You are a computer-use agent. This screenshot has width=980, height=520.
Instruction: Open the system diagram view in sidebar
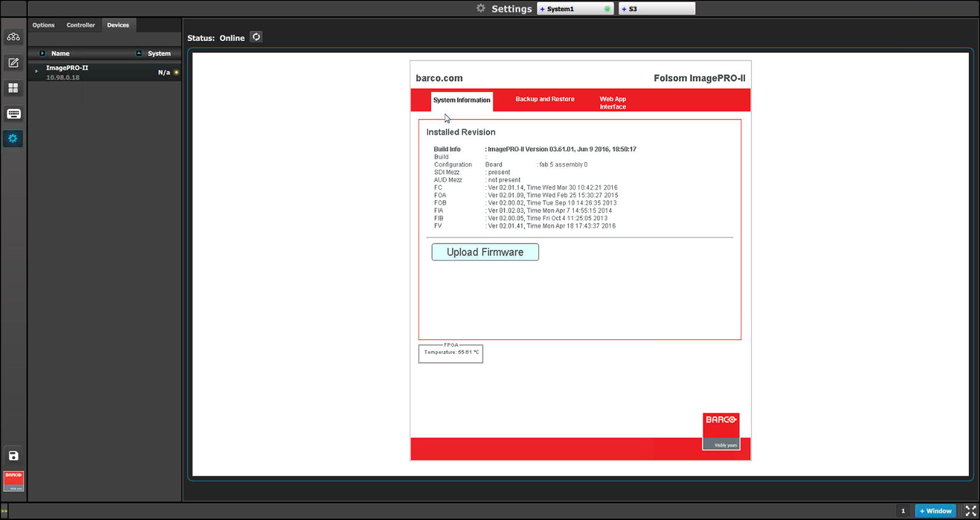tap(13, 37)
